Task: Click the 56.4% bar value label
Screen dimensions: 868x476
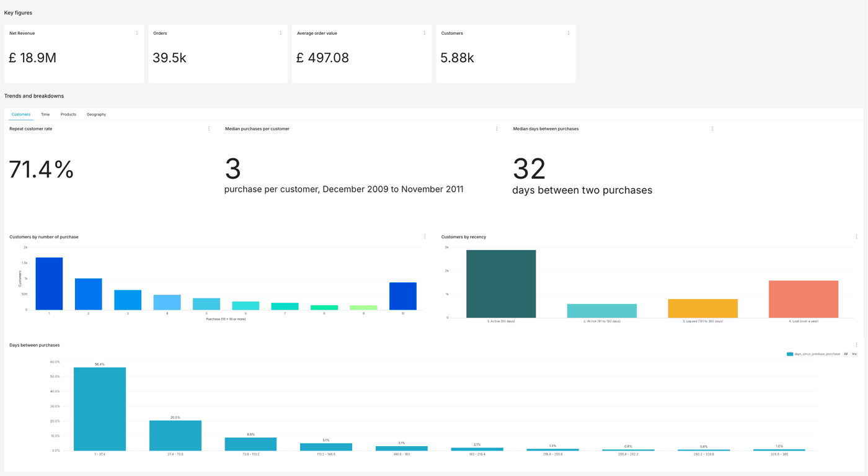Action: tap(100, 364)
